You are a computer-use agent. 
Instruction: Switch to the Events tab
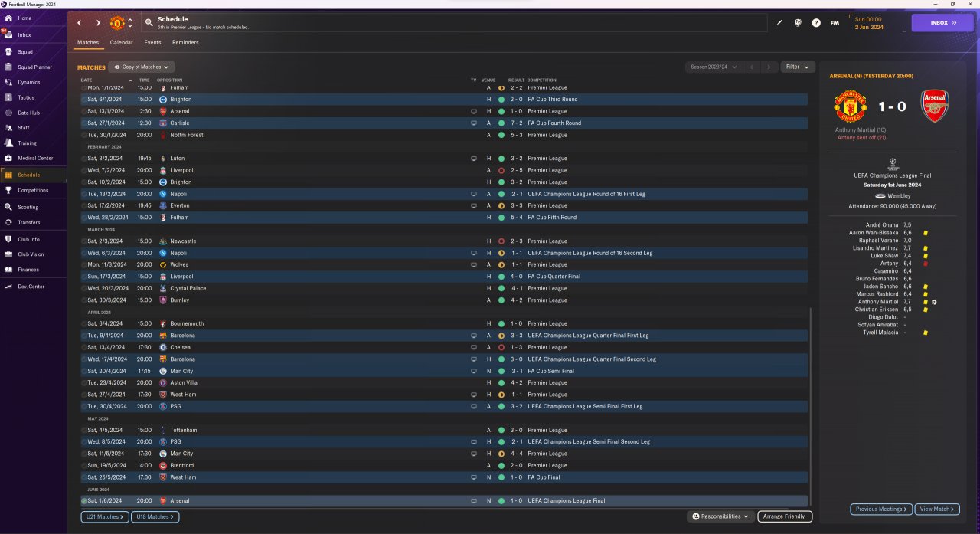[152, 43]
